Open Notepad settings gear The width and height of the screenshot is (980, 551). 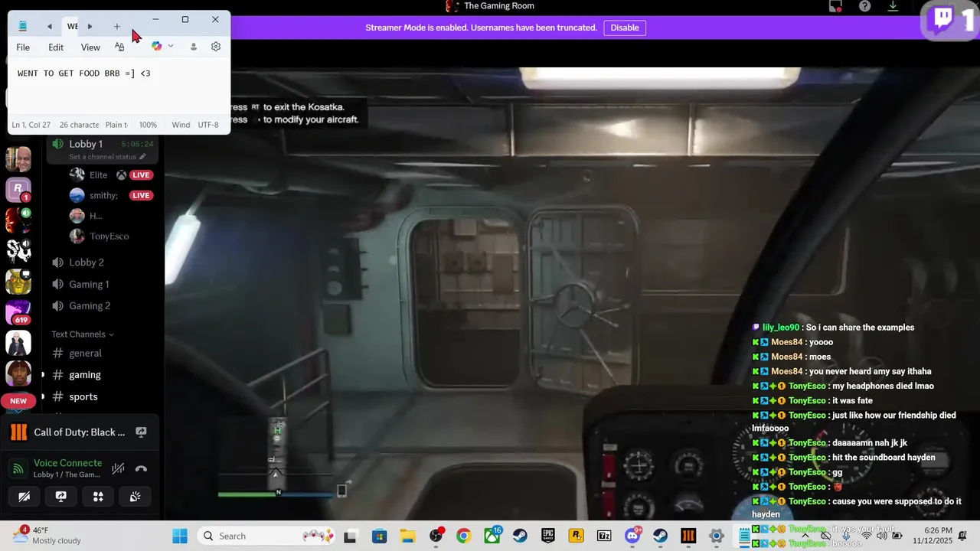pos(216,47)
